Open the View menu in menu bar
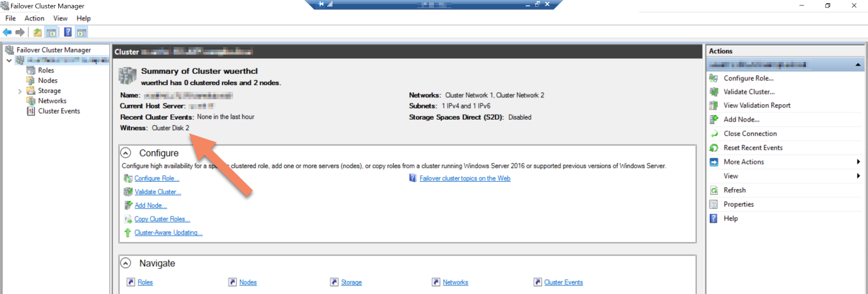 point(60,19)
